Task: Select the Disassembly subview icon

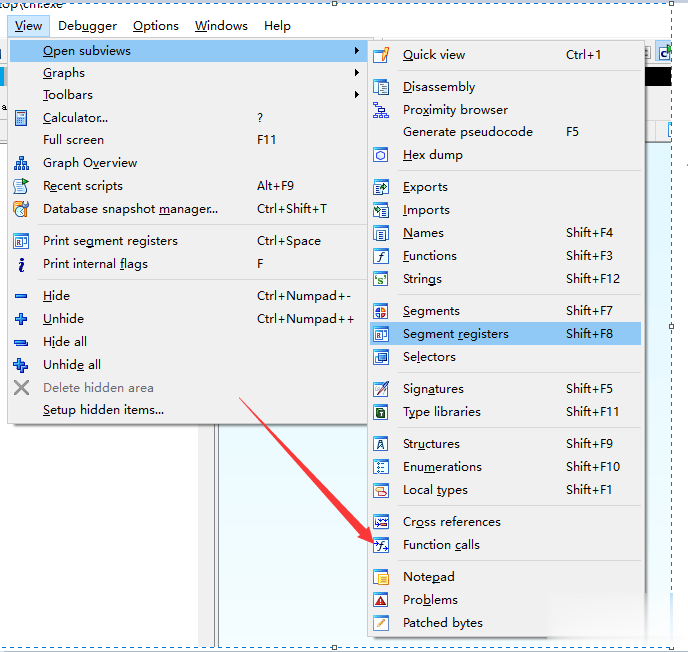Action: (x=381, y=87)
